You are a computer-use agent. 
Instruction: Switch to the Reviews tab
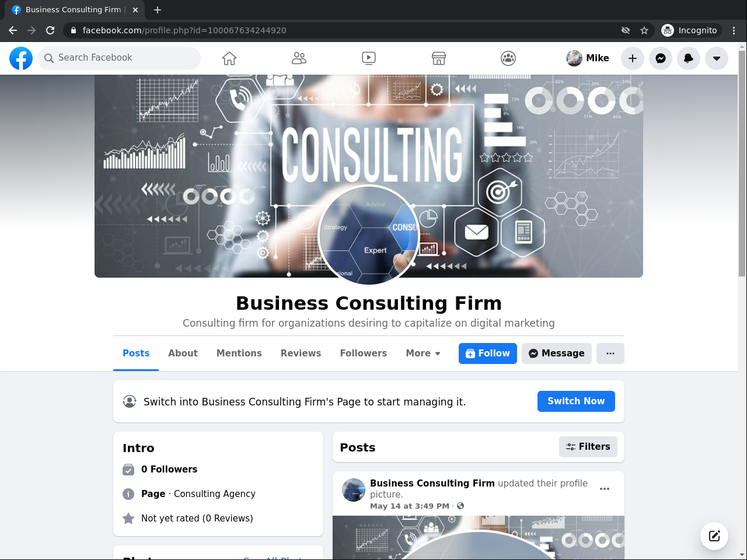[301, 353]
